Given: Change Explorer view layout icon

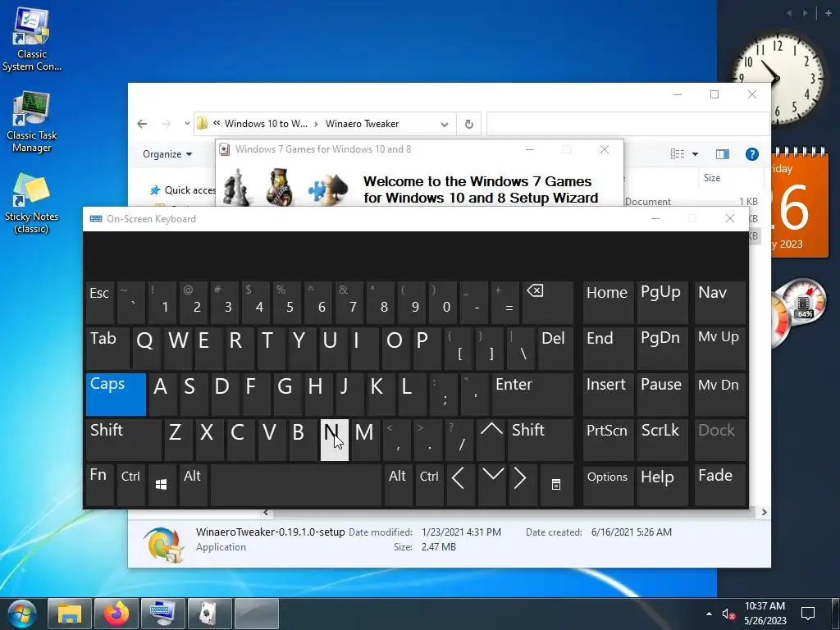Looking at the screenshot, I should 677,154.
